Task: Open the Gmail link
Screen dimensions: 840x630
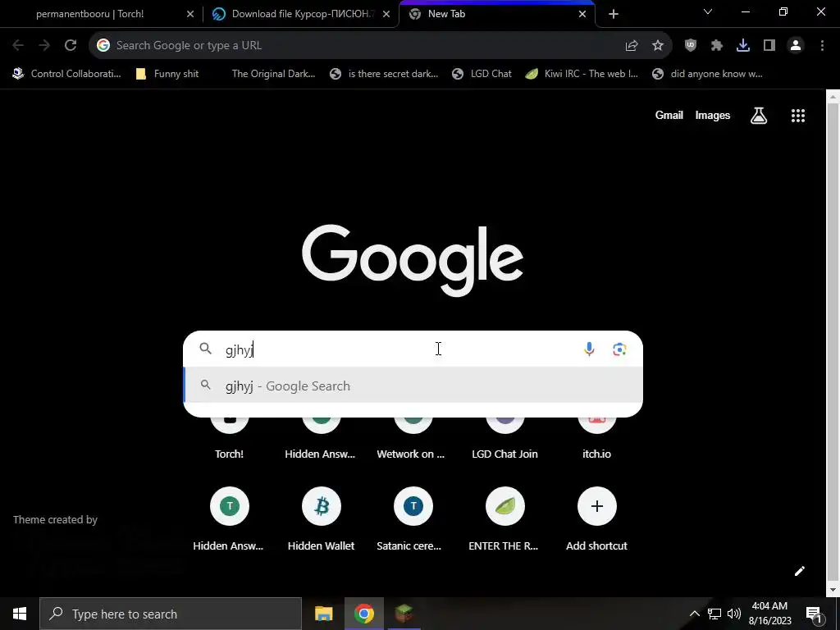Action: [669, 115]
